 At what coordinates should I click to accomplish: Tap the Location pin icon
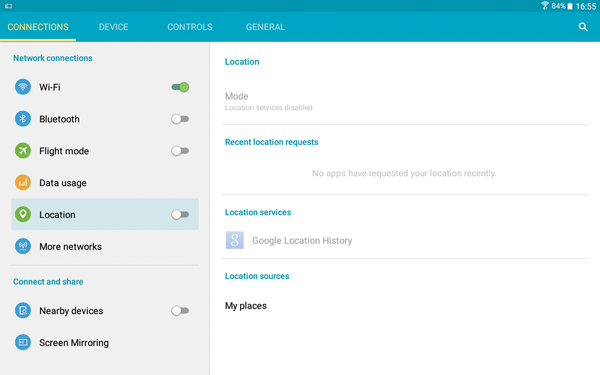point(23,214)
